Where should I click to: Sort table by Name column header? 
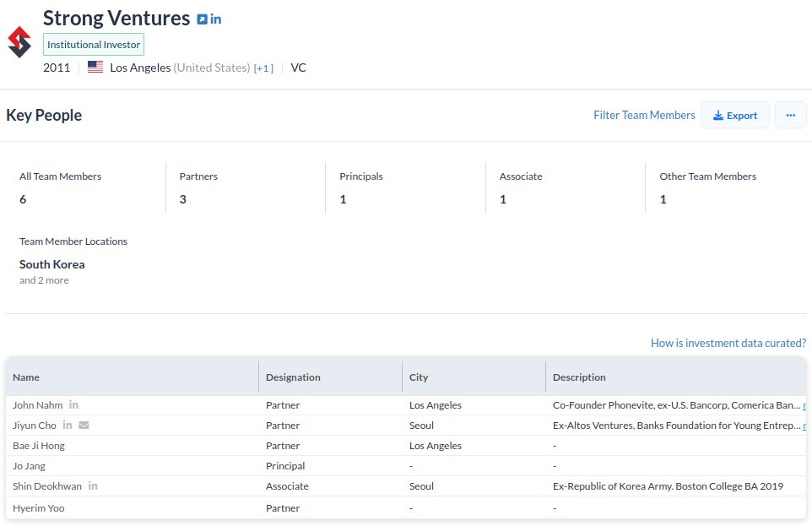(x=26, y=377)
